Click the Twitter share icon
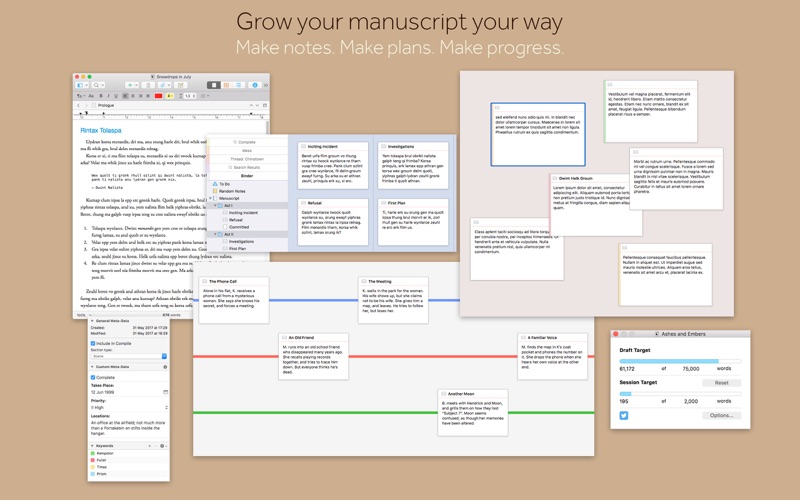This screenshot has height=500, width=800. tap(623, 415)
